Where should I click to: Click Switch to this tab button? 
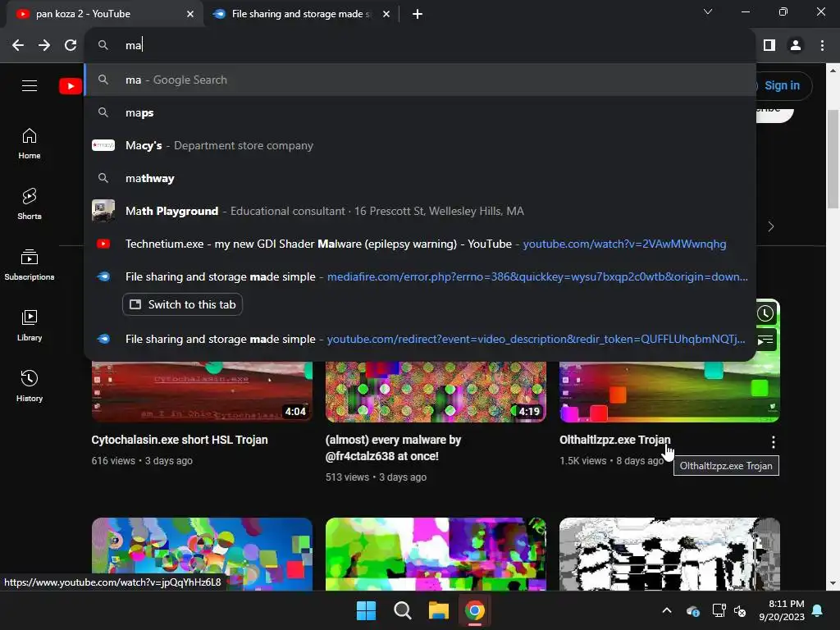pos(182,304)
